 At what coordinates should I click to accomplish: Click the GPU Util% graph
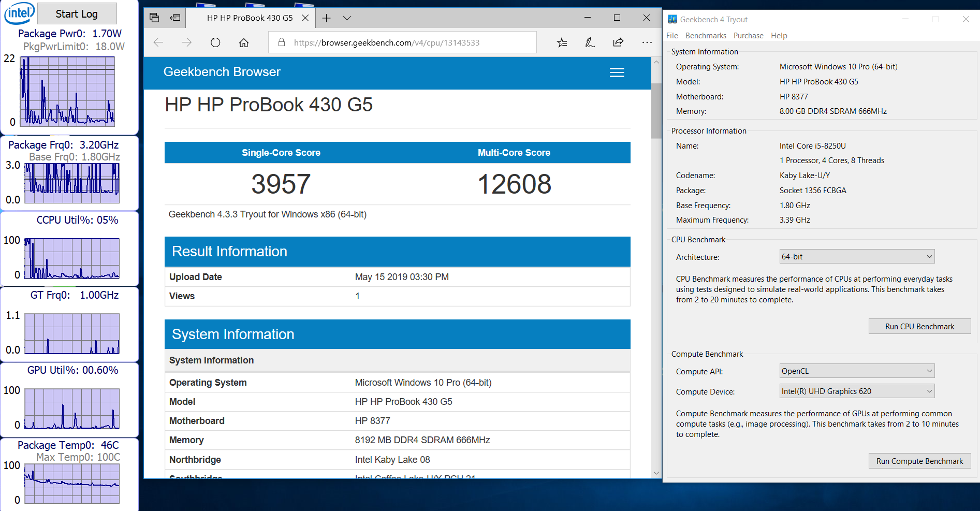click(x=72, y=408)
